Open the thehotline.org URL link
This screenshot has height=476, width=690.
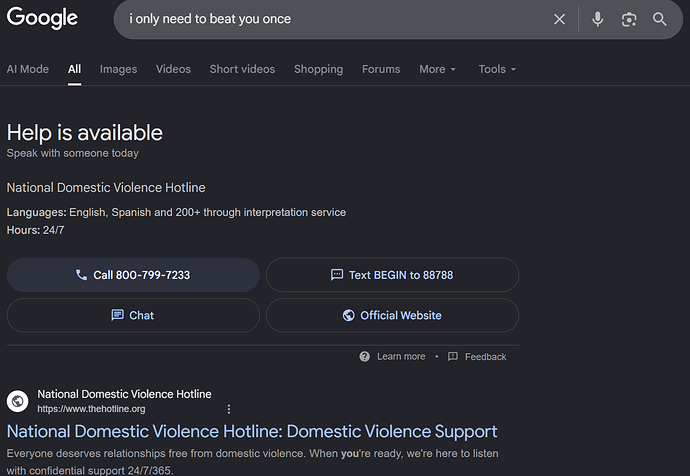[x=91, y=409]
